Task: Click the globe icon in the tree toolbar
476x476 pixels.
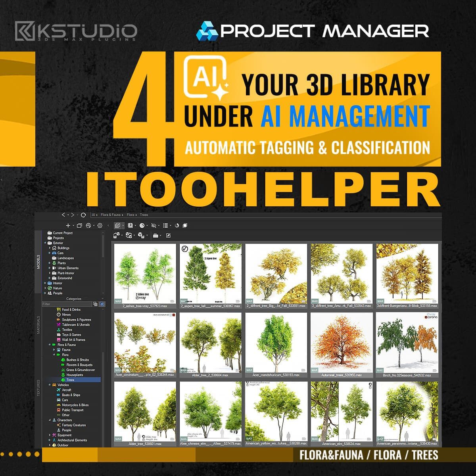Action: [x=88, y=226]
